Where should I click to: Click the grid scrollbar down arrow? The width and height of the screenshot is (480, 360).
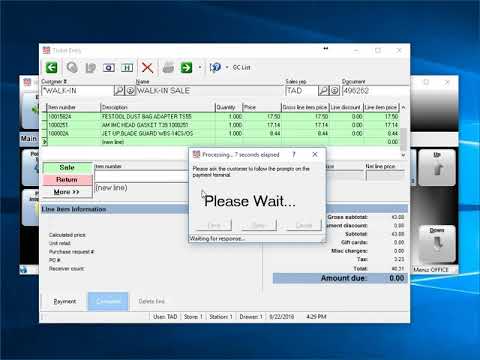[x=403, y=155]
